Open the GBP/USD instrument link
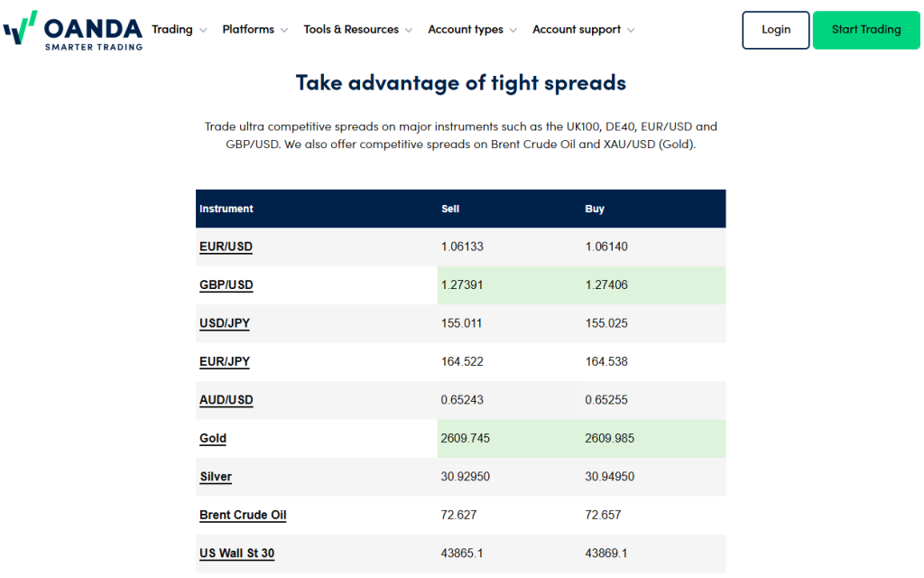This screenshot has width=924, height=578. coord(226,285)
